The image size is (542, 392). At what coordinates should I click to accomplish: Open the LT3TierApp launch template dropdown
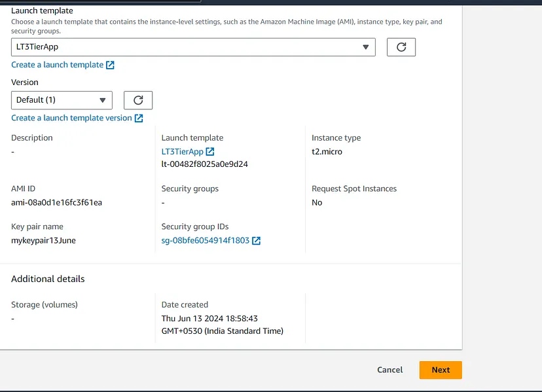coord(193,47)
